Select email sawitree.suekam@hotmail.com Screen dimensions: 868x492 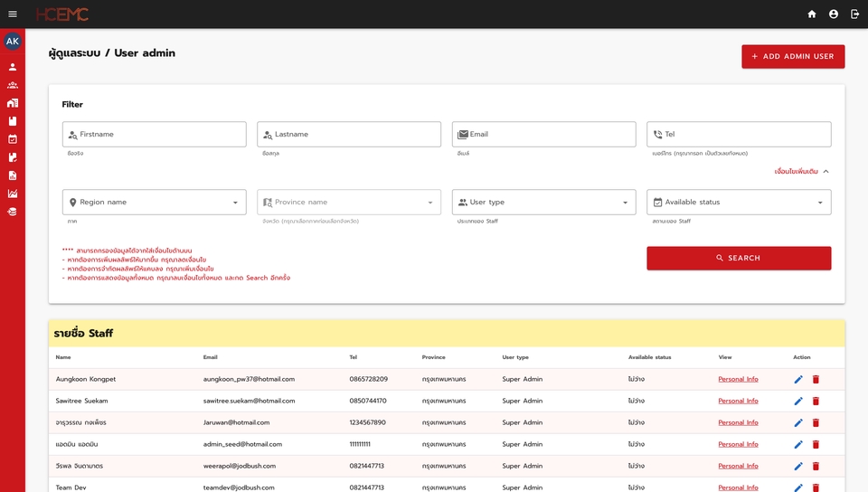click(249, 401)
